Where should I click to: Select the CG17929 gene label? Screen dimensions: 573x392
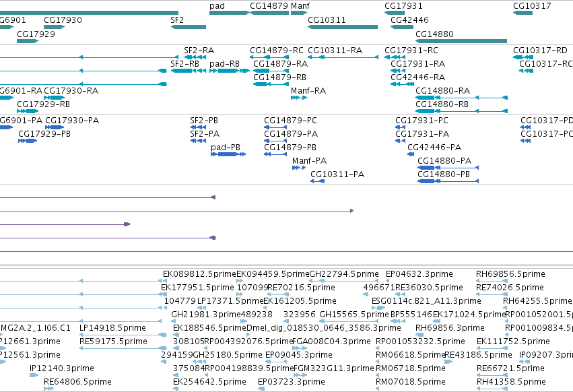click(36, 34)
